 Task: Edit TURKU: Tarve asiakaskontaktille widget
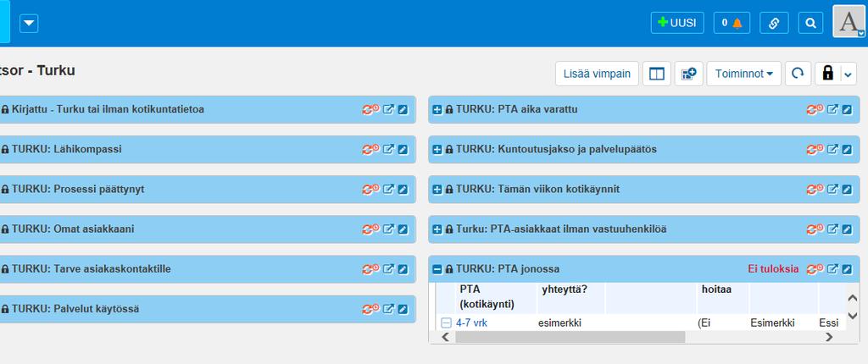point(403,269)
